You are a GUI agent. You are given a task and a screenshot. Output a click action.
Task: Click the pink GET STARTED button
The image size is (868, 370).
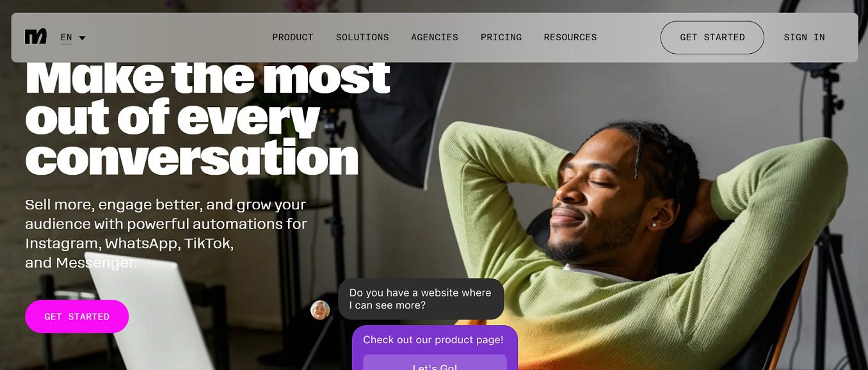pos(77,316)
